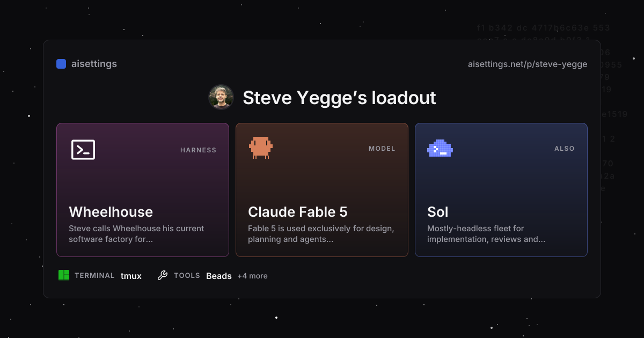This screenshot has width=644, height=338.
Task: Click the ALSO category label
Action: 565,149
